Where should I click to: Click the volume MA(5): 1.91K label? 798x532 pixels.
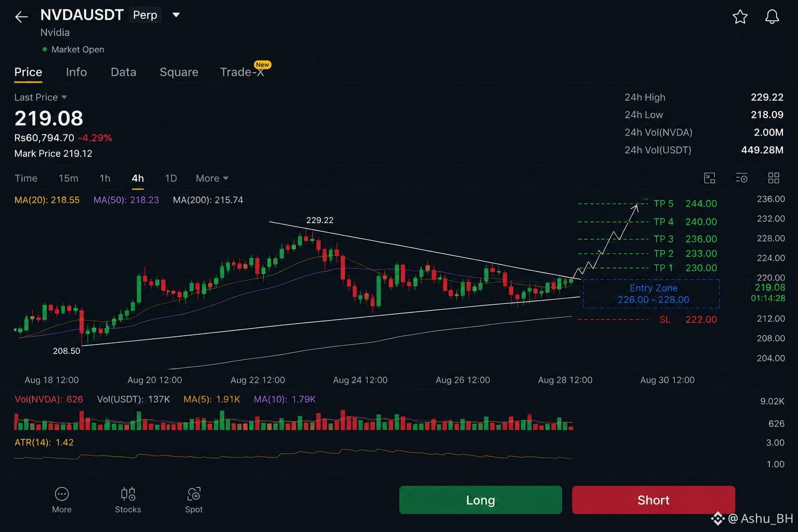point(211,400)
